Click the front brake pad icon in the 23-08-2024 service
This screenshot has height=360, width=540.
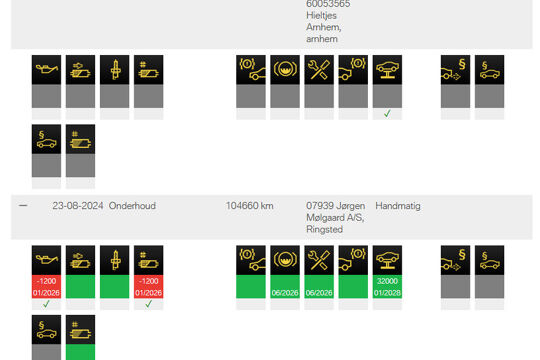(251, 260)
